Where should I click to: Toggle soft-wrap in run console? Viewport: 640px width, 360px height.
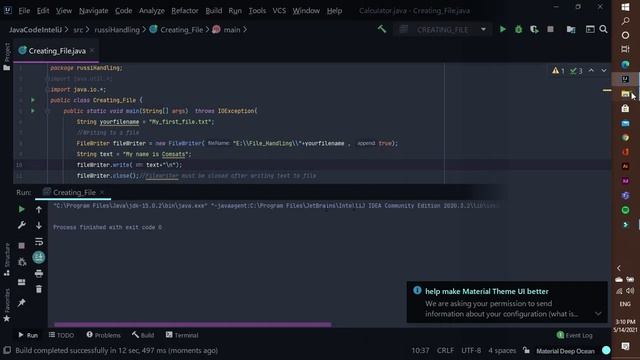tap(39, 242)
